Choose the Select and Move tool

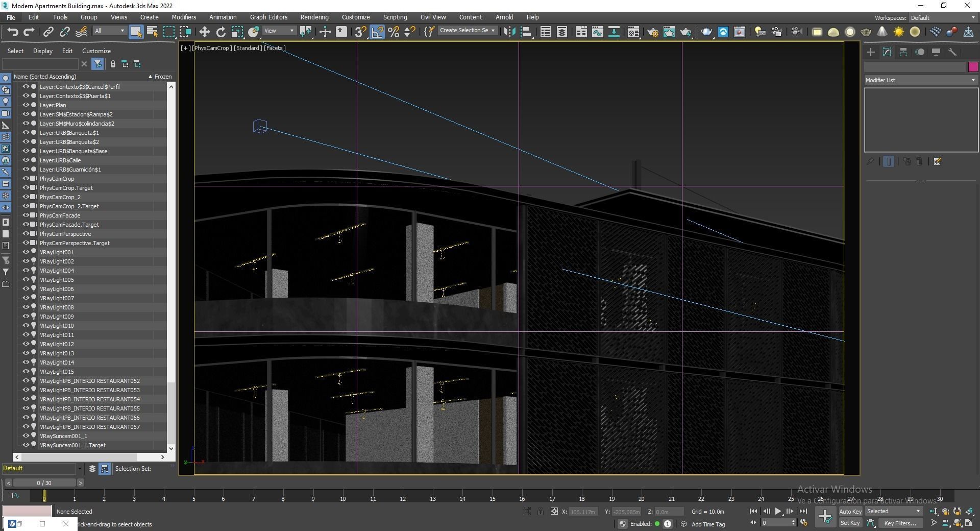point(204,32)
